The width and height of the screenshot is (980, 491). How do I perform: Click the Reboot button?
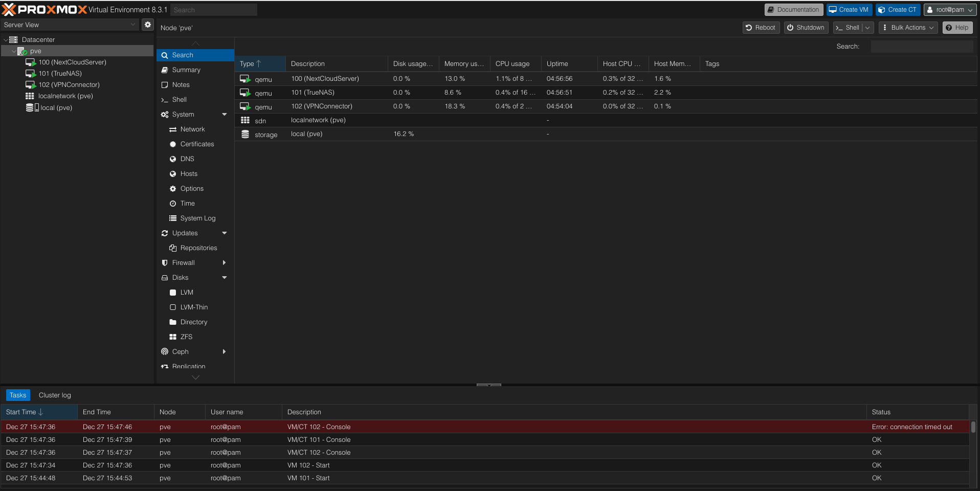pyautogui.click(x=761, y=28)
